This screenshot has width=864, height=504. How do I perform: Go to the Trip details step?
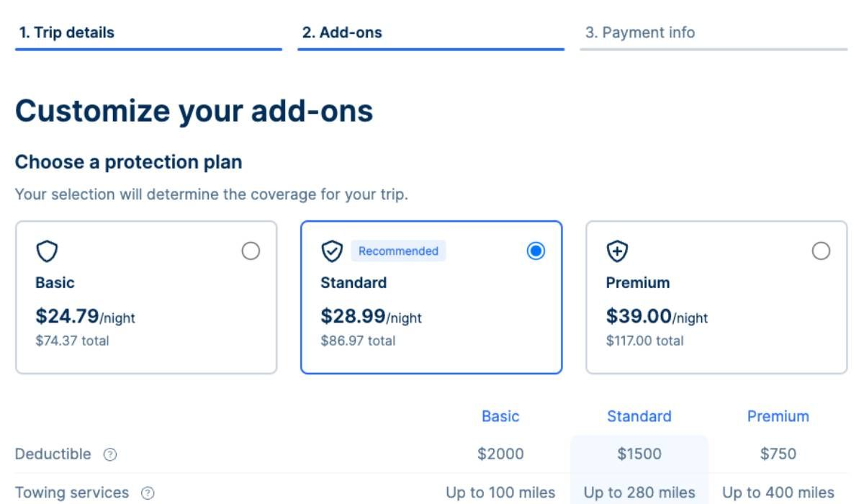tap(67, 32)
